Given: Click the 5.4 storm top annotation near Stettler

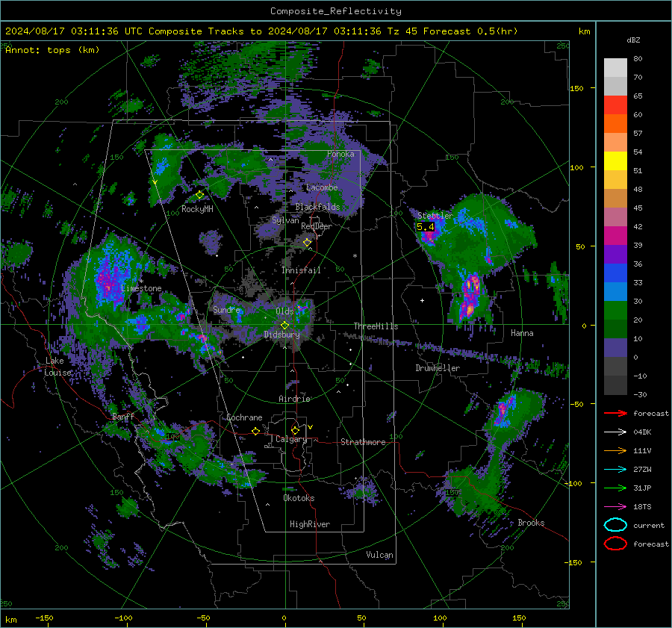Looking at the screenshot, I should pos(425,227).
